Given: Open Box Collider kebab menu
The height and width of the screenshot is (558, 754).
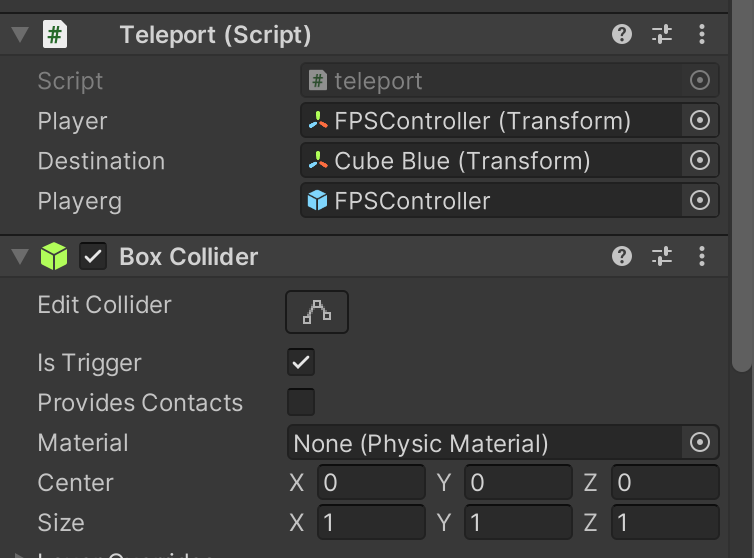Looking at the screenshot, I should (x=702, y=257).
